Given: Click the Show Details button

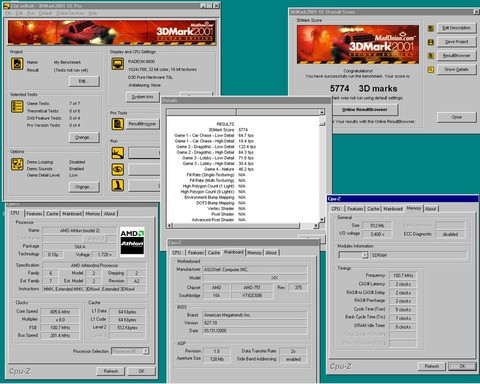Looking at the screenshot, I should (456, 69).
